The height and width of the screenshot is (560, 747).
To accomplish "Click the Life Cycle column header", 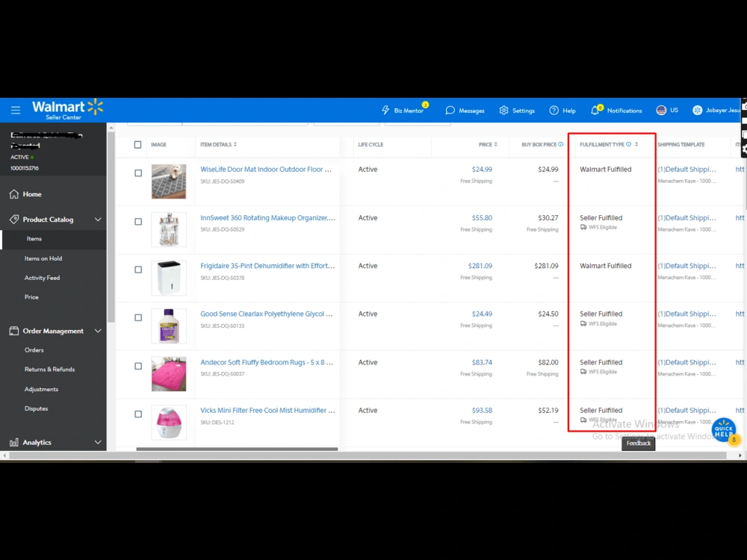I will tap(371, 144).
